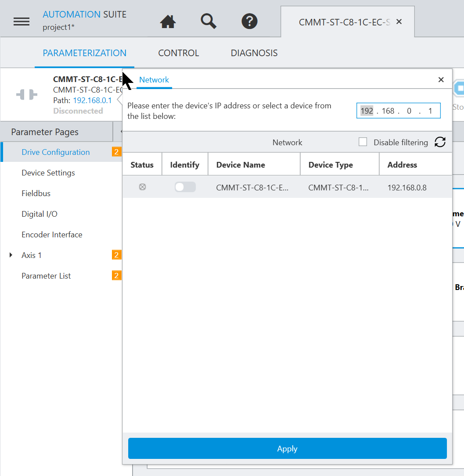Viewport: 464px width, 476px height.
Task: Open the search magnifier icon
Action: point(209,21)
